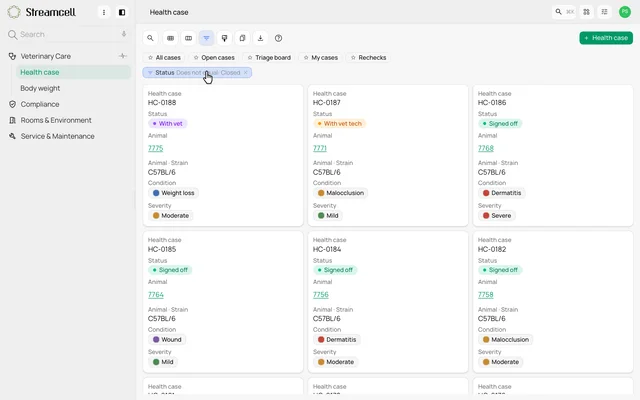Open Health case in the sidebar
The width and height of the screenshot is (640, 400).
click(73, 72)
